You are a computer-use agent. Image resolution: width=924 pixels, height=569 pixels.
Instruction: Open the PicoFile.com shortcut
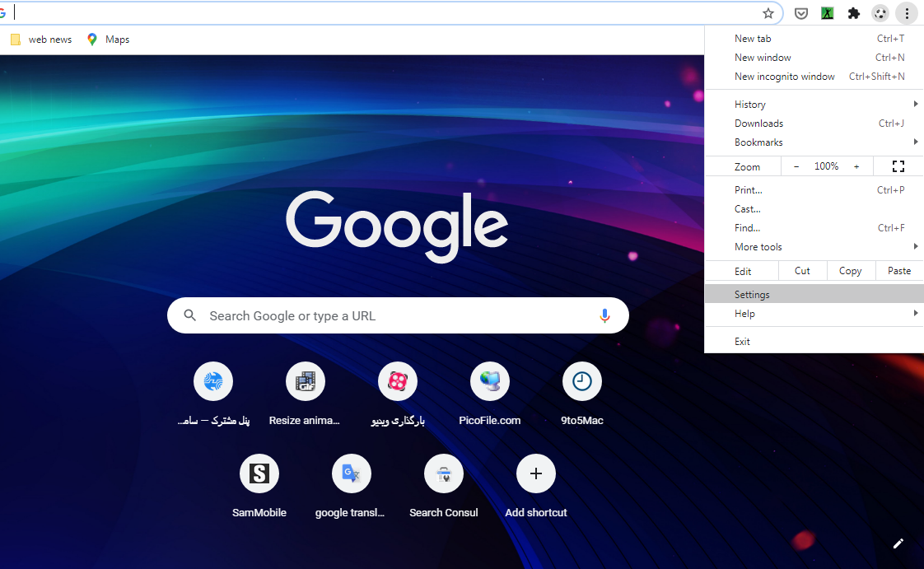(490, 394)
